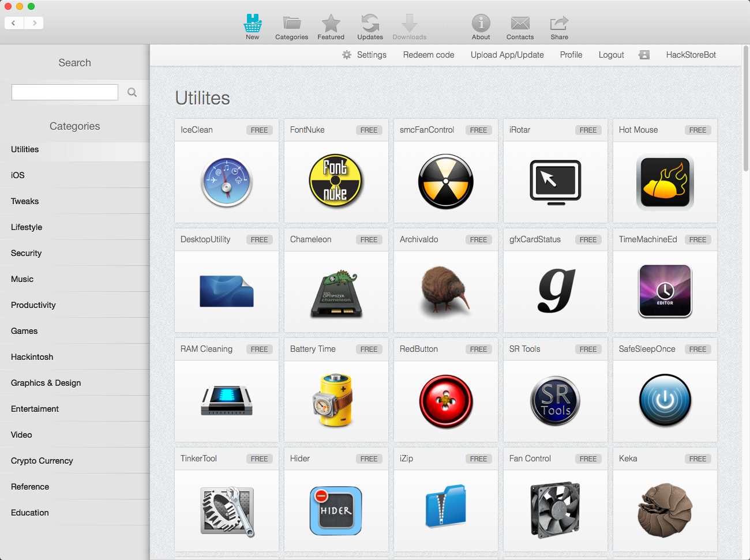This screenshot has height=560, width=750.
Task: Select the Graphics & Design category
Action: [x=75, y=383]
